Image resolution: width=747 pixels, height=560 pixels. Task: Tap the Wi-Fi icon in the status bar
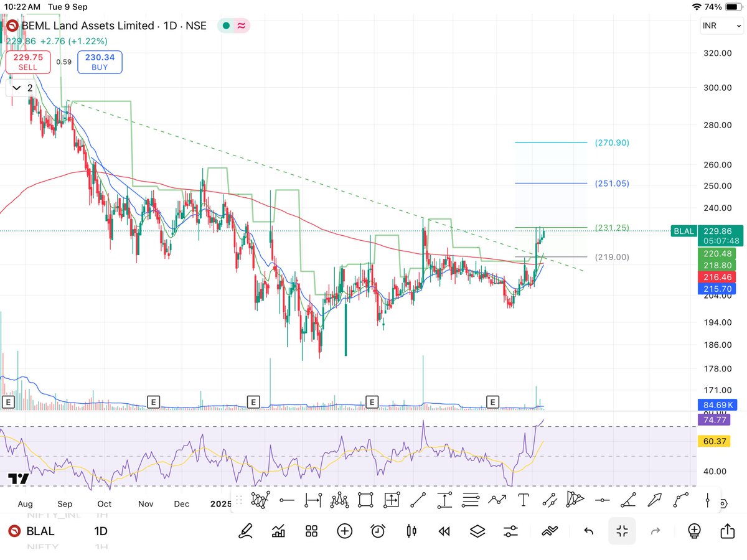click(697, 7)
